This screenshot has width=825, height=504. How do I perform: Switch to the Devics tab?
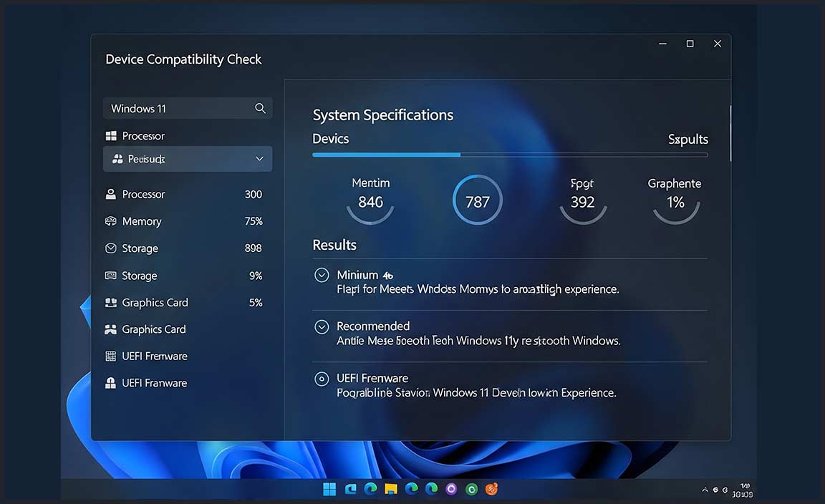(x=330, y=139)
